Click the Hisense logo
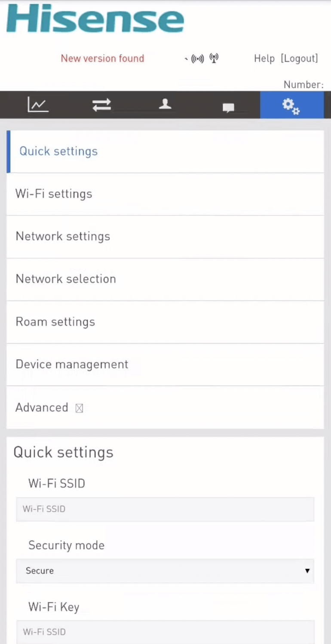The width and height of the screenshot is (331, 644). click(x=95, y=19)
